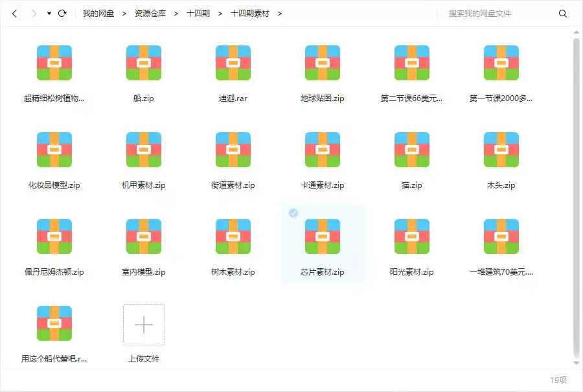
Task: Click the scrollbar down arrow
Action: click(577, 363)
